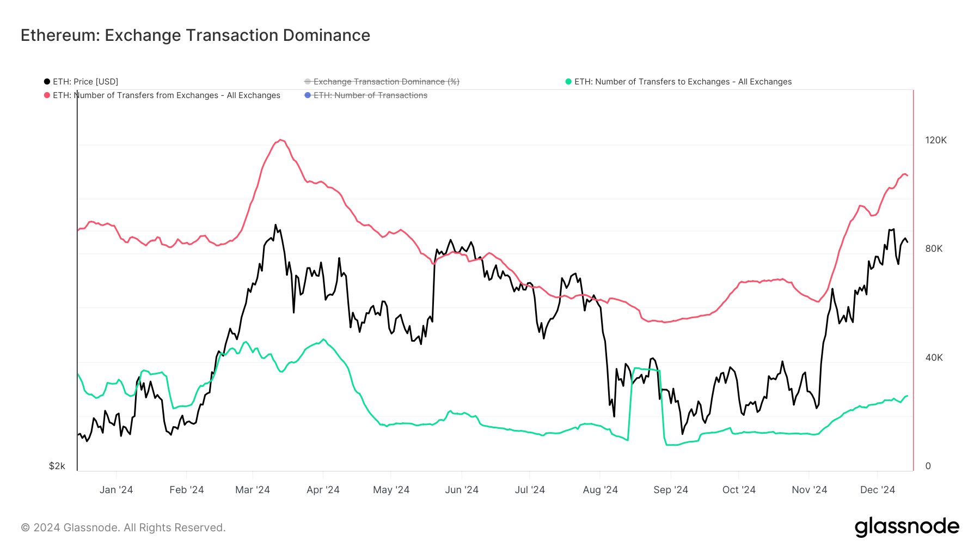Re-enable the ETH: Number of Transactions series

point(370,95)
